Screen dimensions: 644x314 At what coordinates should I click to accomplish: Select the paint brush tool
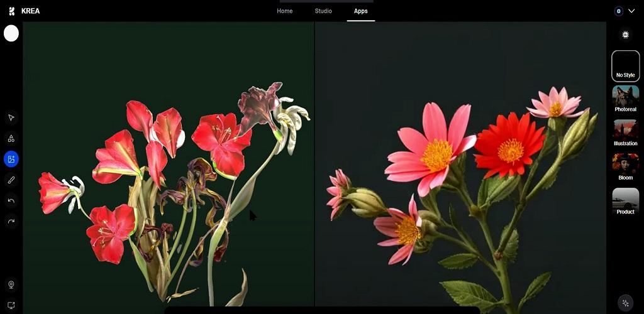pos(11,180)
